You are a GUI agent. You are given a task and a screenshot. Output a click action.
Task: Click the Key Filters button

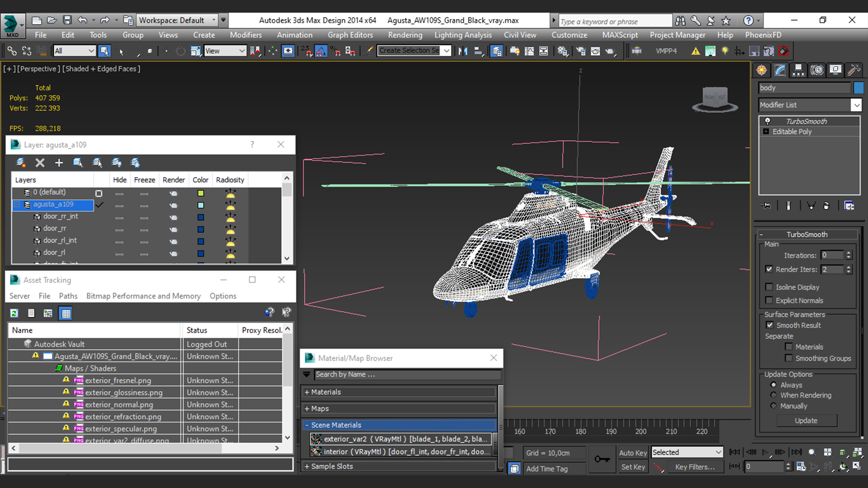coord(694,467)
